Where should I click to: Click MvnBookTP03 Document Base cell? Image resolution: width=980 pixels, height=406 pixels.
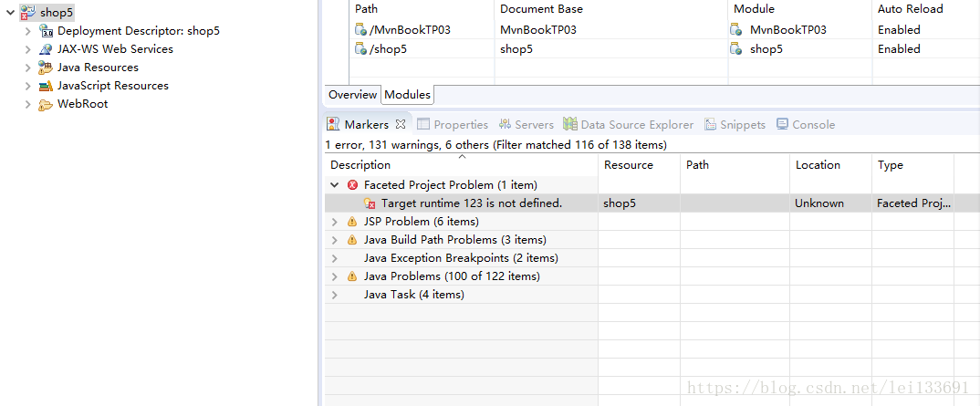pyautogui.click(x=538, y=29)
